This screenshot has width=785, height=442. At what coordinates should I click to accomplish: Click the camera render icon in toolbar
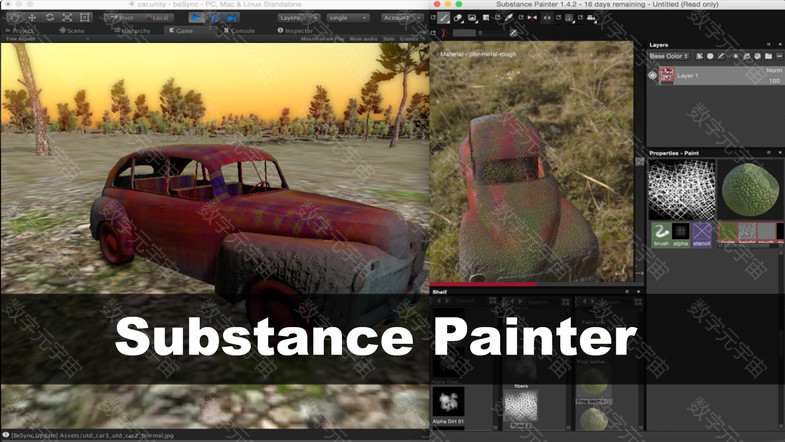coord(591,18)
